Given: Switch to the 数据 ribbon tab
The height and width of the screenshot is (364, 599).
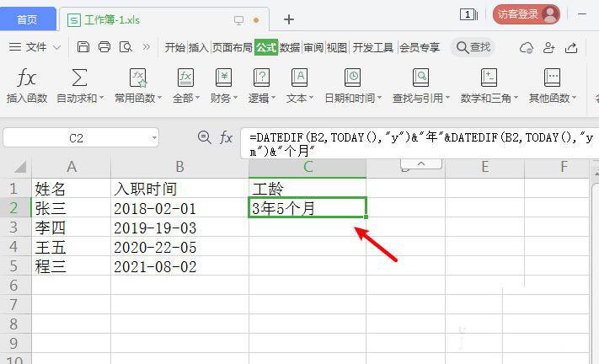Looking at the screenshot, I should pos(290,48).
